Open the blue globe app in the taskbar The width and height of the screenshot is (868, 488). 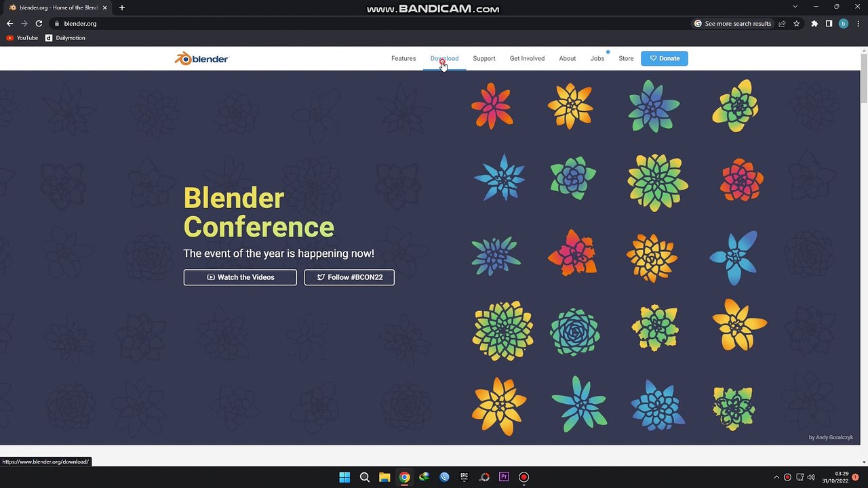444,477
